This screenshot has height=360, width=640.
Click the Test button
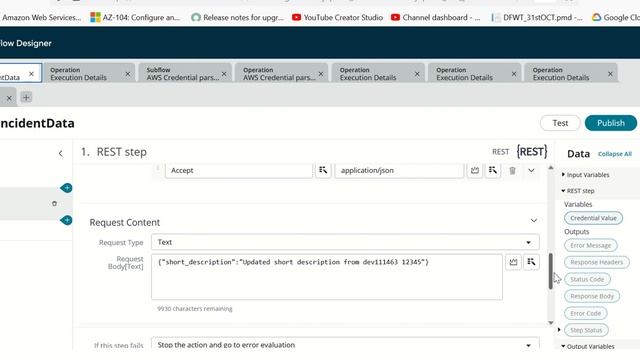click(560, 123)
